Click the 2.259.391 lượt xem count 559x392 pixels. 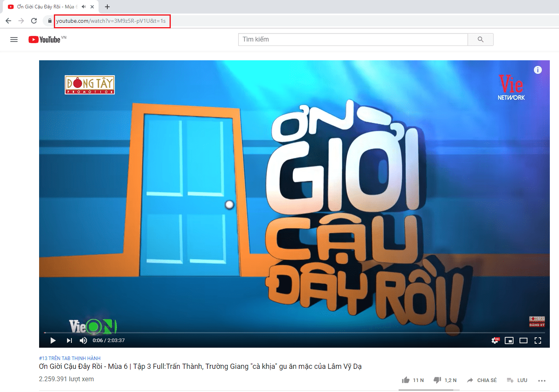[66, 379]
